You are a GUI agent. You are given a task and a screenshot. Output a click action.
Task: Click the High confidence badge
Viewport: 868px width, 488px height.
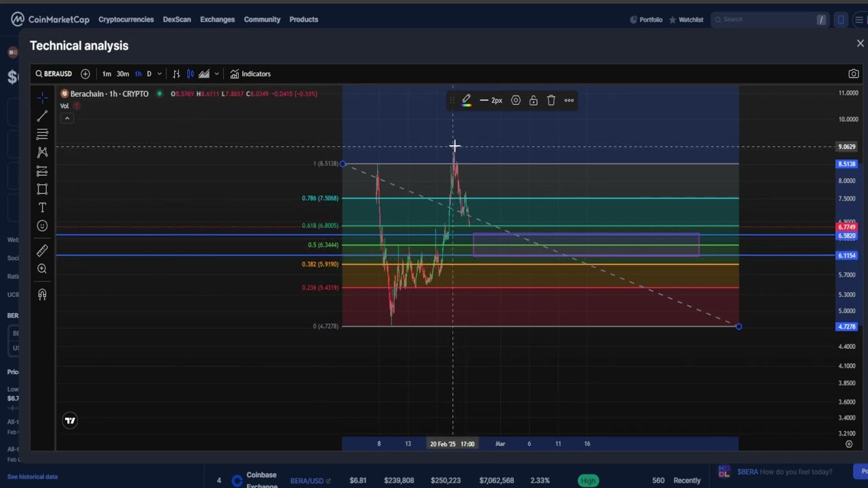588,481
